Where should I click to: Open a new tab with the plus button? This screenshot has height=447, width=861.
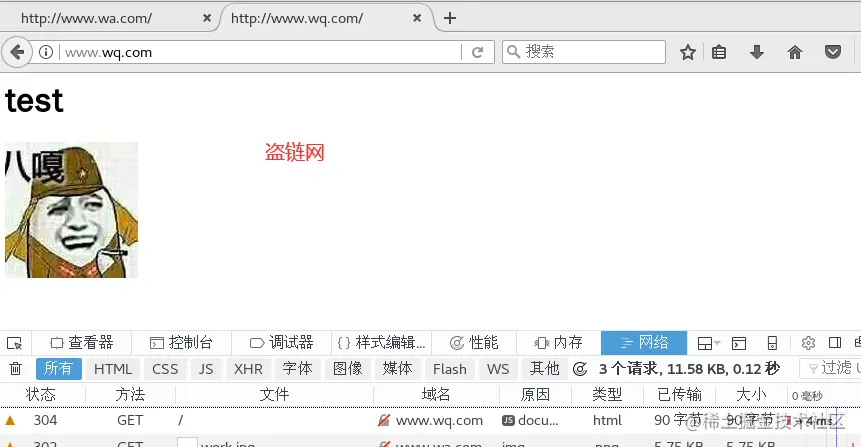pyautogui.click(x=450, y=18)
